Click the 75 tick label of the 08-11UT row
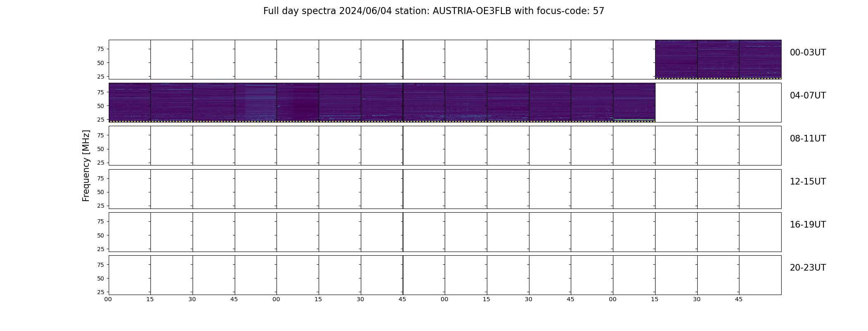The image size is (868, 331). 100,135
